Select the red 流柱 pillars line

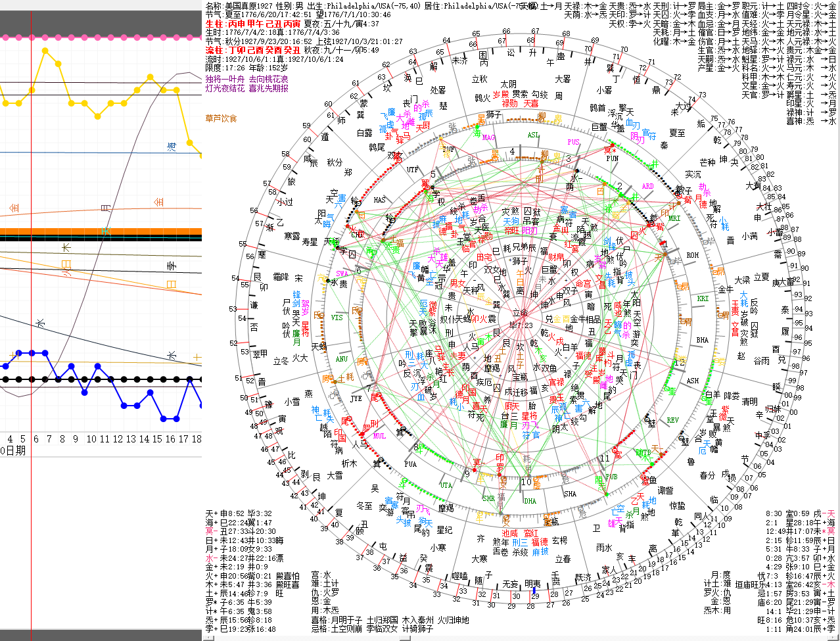point(254,50)
